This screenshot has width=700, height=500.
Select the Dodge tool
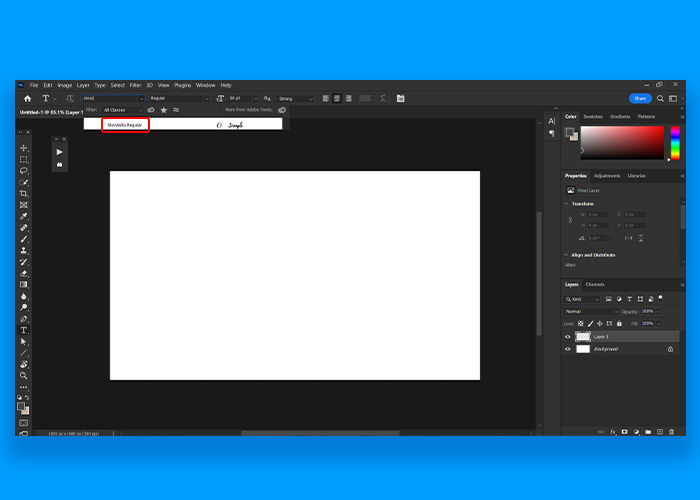tap(24, 307)
